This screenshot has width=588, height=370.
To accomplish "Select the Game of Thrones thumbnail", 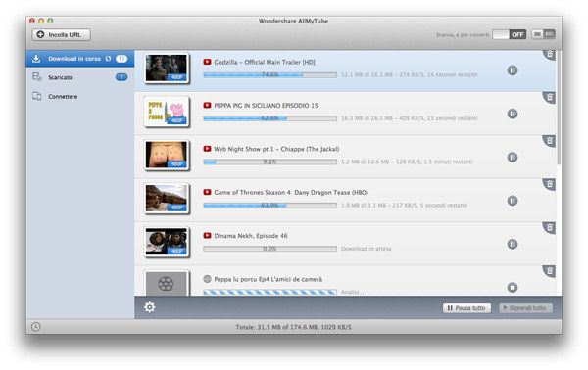I will pyautogui.click(x=167, y=199).
